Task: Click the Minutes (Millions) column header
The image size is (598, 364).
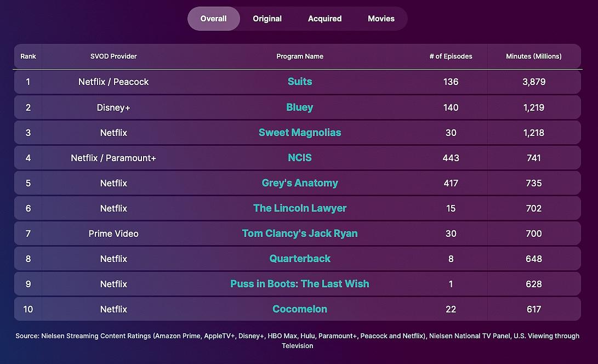Action: pos(533,56)
